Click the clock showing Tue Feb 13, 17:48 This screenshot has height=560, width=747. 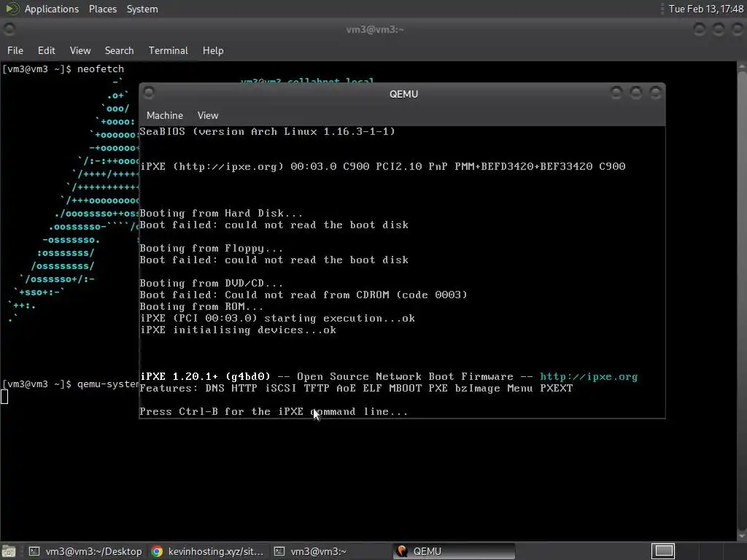tap(705, 9)
